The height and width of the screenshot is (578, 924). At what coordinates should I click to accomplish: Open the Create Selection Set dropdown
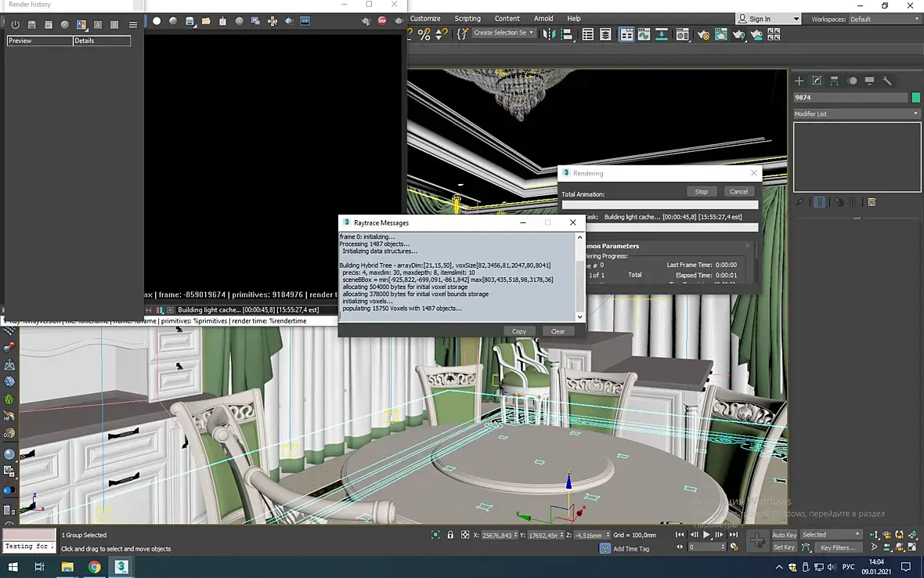504,33
